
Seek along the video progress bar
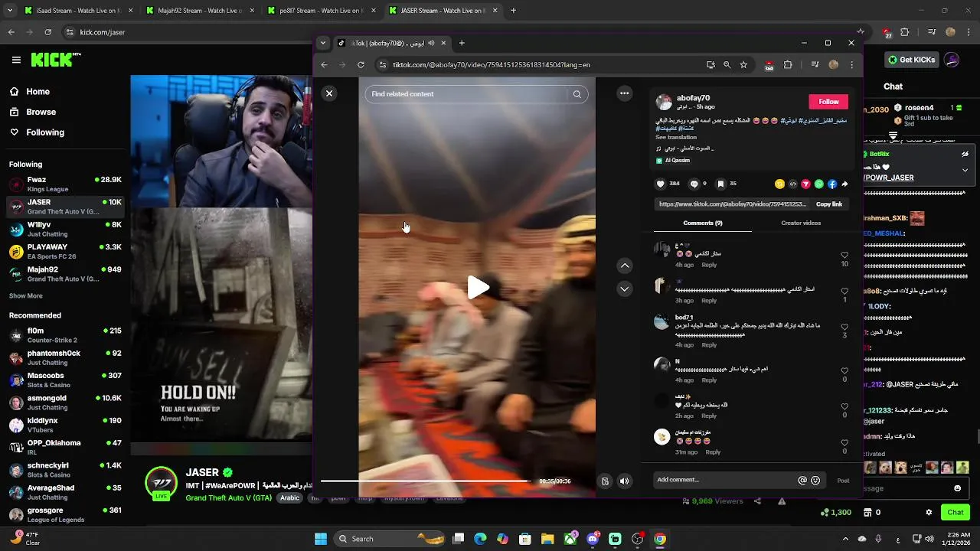[x=426, y=481]
